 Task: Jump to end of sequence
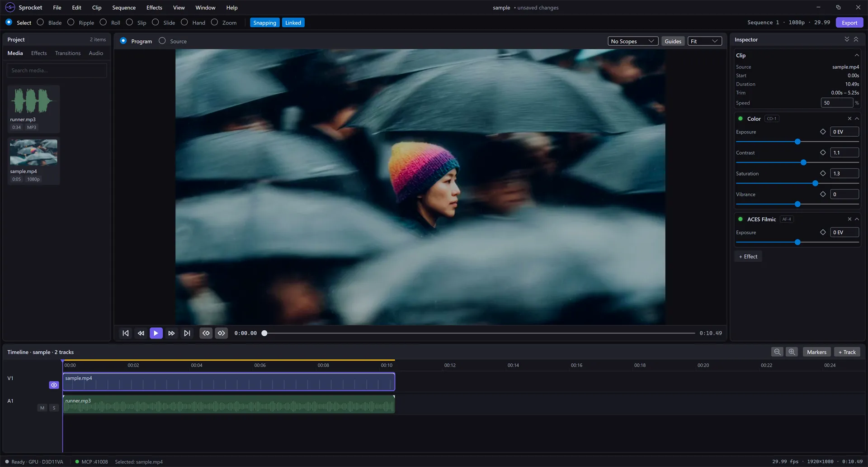pyautogui.click(x=187, y=333)
